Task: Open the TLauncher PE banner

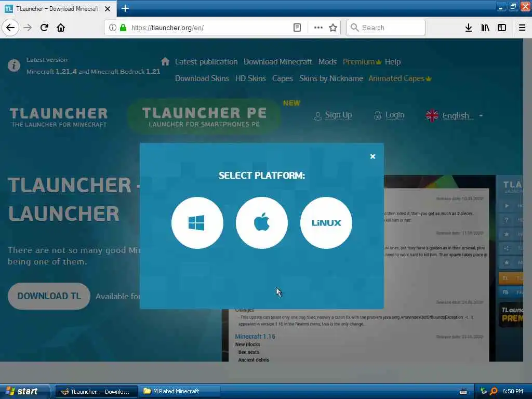Action: 204,116
